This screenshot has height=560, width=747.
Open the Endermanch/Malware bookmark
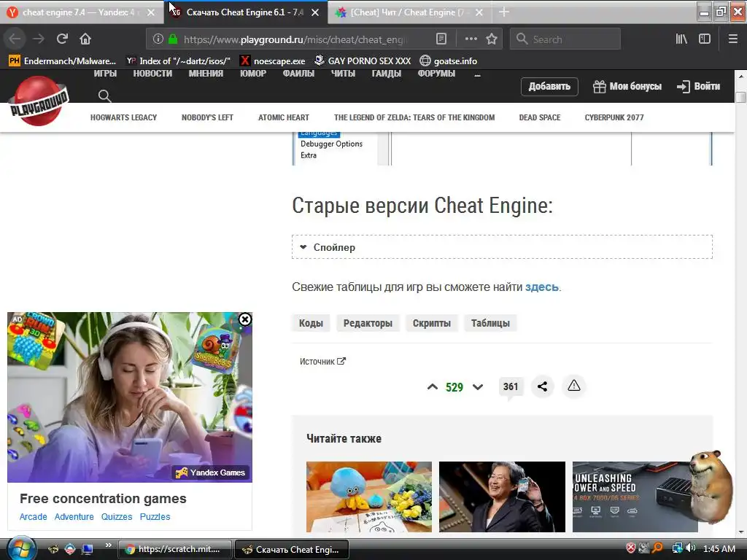[x=63, y=61]
